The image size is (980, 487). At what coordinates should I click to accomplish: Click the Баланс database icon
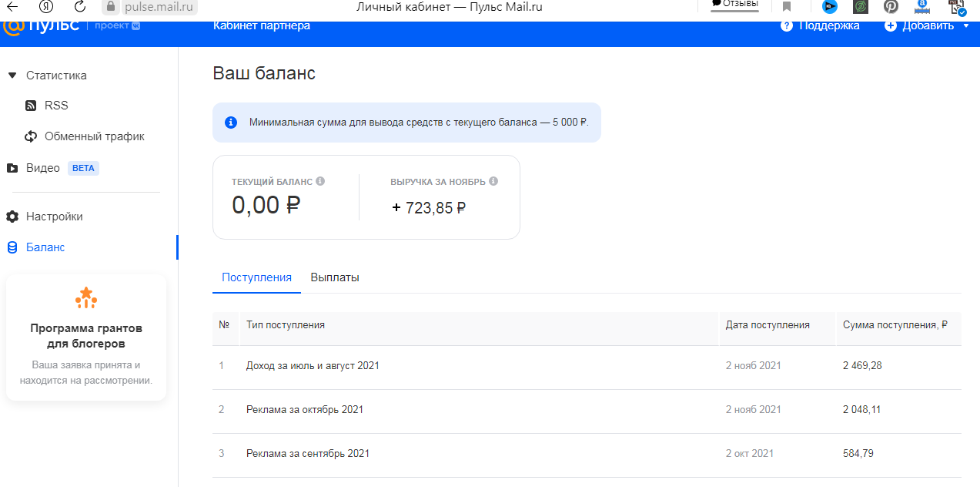pyautogui.click(x=12, y=247)
